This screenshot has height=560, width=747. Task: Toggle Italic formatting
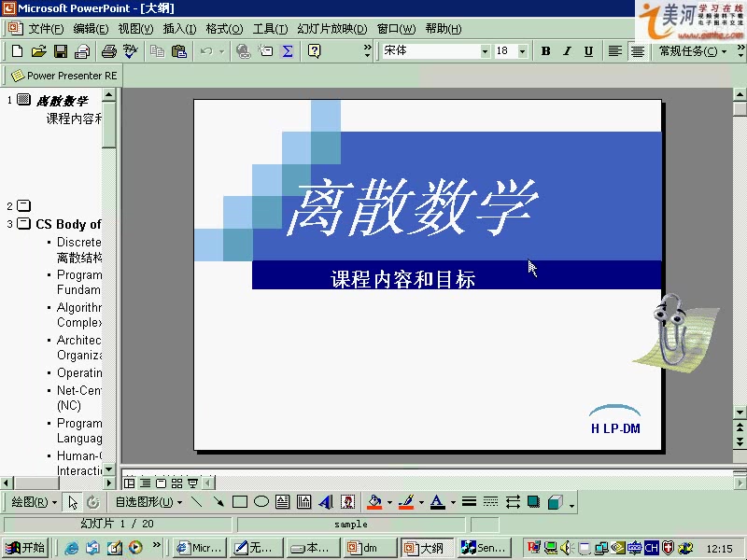point(567,51)
